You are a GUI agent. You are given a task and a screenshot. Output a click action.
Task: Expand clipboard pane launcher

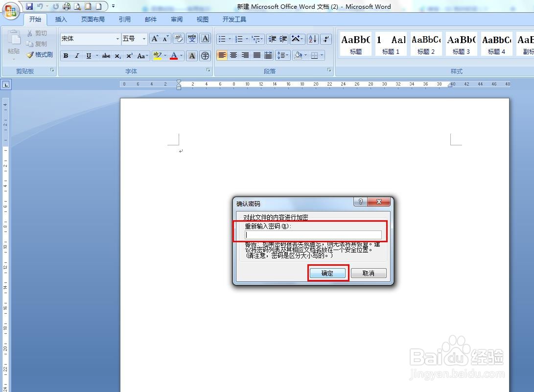(x=52, y=70)
